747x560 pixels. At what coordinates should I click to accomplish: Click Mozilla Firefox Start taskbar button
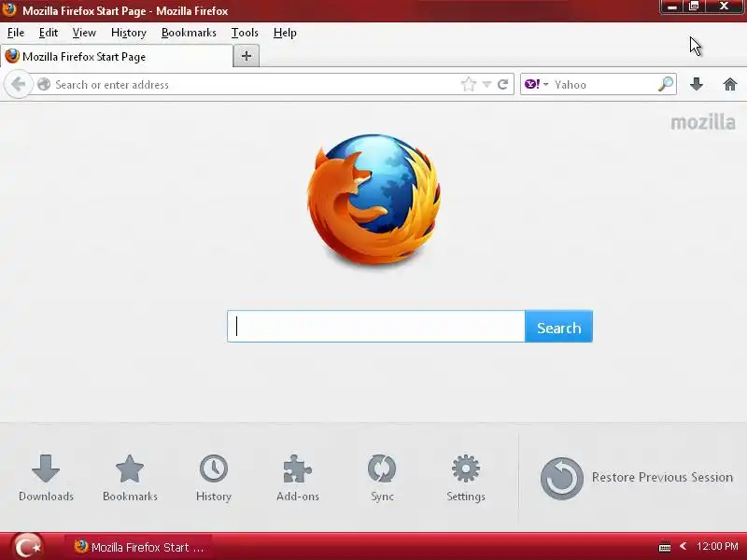[139, 547]
